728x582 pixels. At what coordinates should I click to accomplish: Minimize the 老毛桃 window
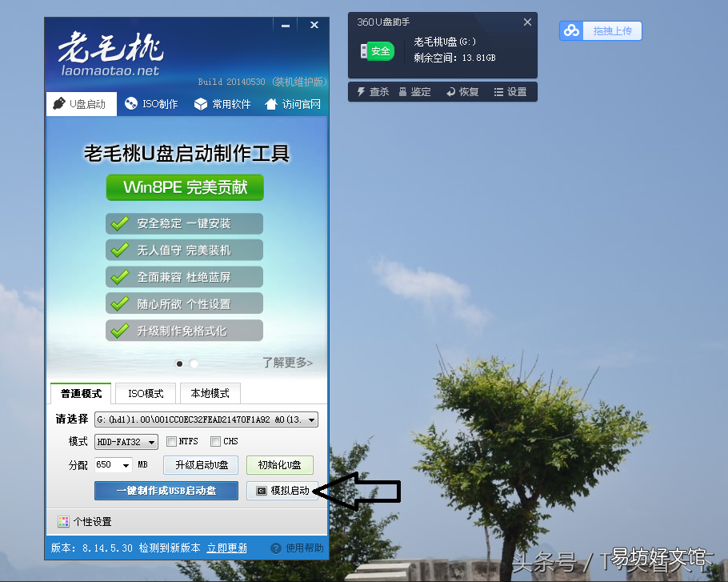tap(286, 26)
